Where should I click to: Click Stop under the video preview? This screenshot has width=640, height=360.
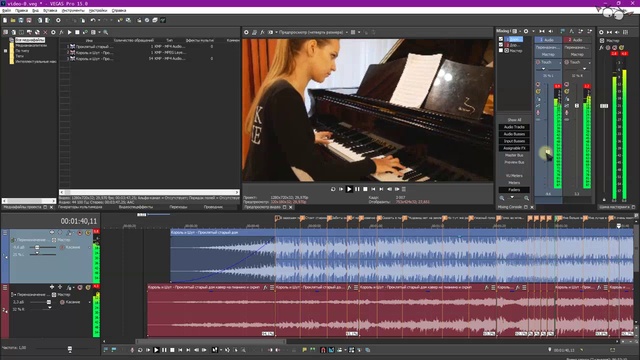tap(365, 189)
